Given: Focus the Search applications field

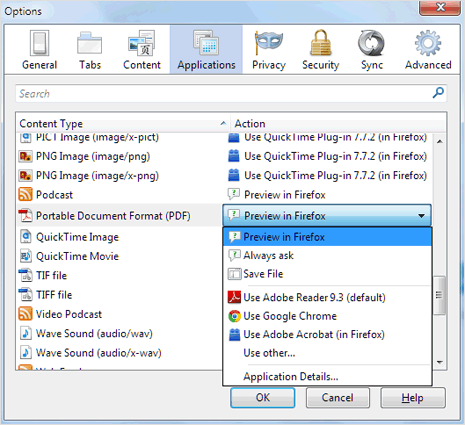Looking at the screenshot, I should pos(231,93).
